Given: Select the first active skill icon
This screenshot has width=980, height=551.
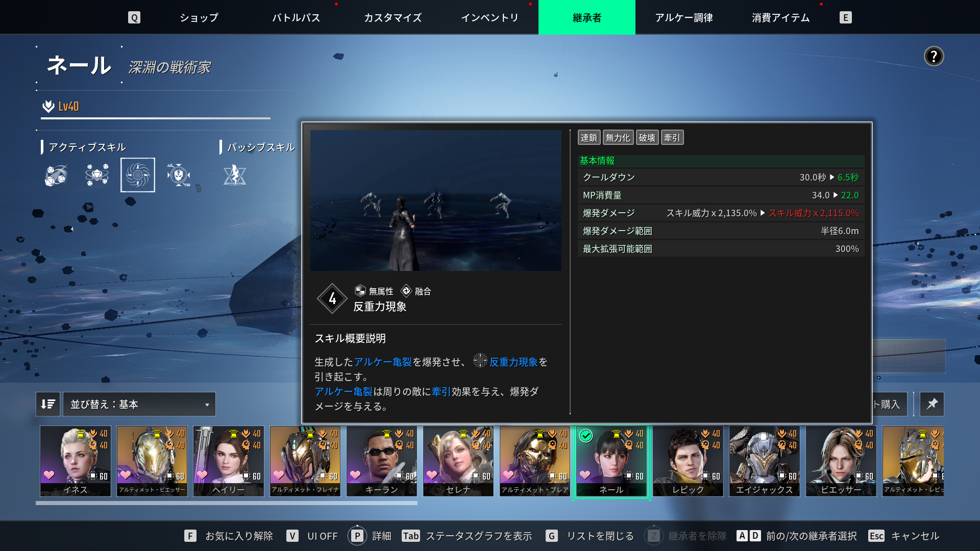Looking at the screenshot, I should tap(56, 176).
